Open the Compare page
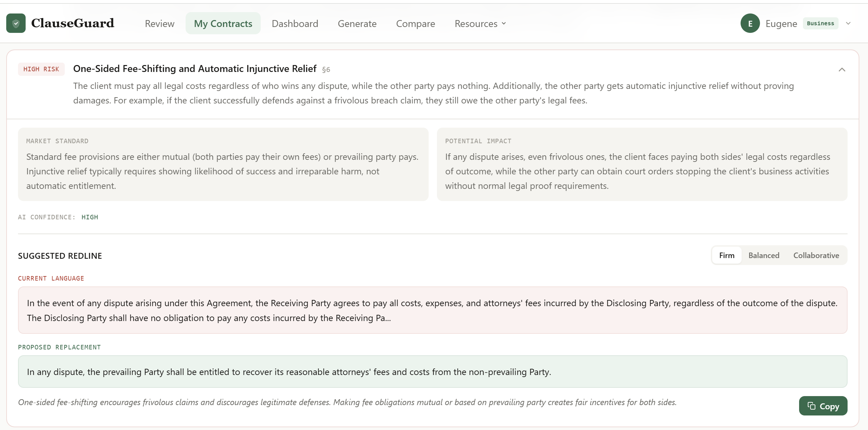Image resolution: width=868 pixels, height=430 pixels. (415, 24)
